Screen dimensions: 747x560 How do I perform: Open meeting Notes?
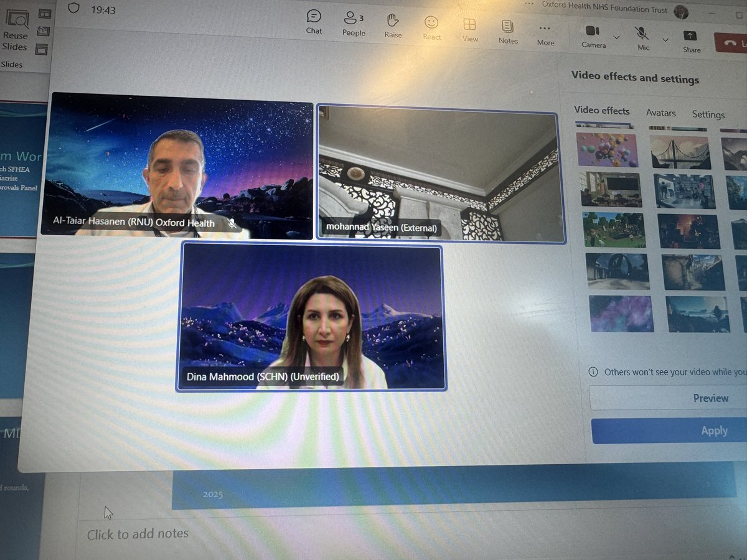[x=508, y=31]
